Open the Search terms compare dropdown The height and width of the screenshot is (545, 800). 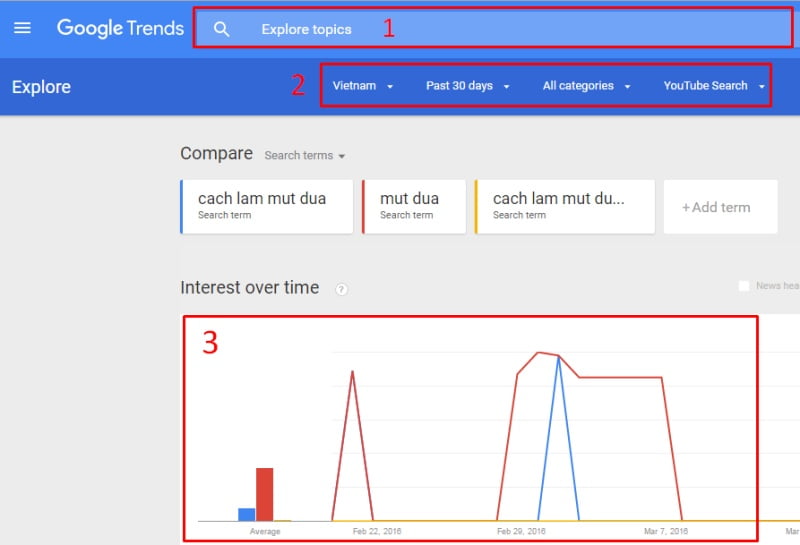coord(304,156)
